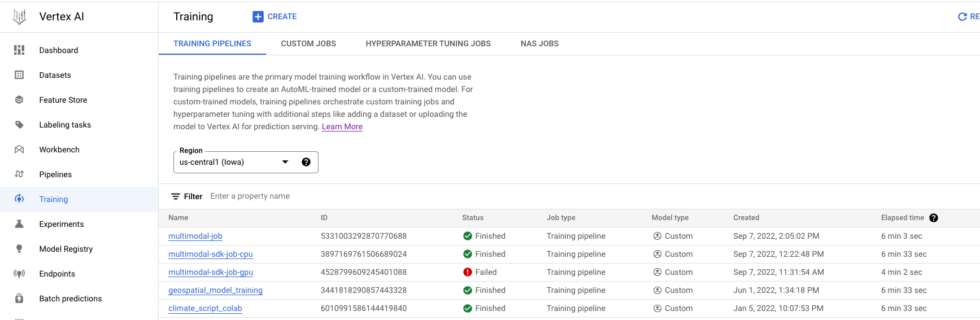Image resolution: width=980 pixels, height=320 pixels.
Task: Open the NAS Jobs tab
Action: pyautogui.click(x=539, y=43)
